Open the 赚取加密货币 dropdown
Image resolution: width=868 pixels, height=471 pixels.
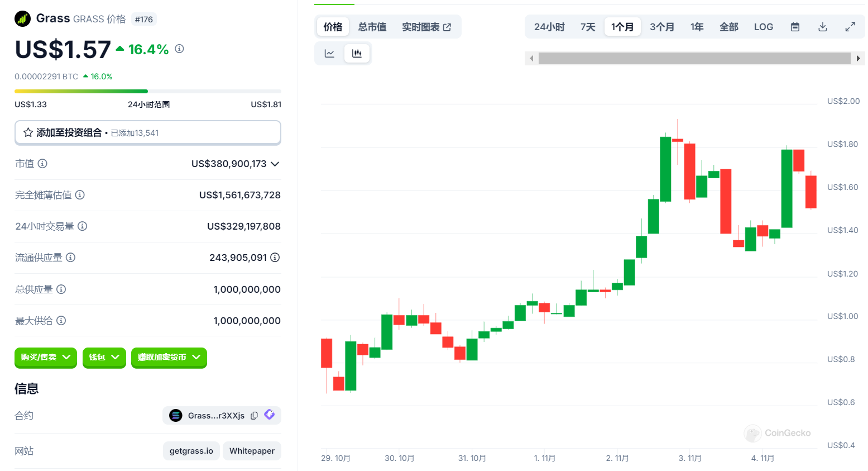point(169,358)
